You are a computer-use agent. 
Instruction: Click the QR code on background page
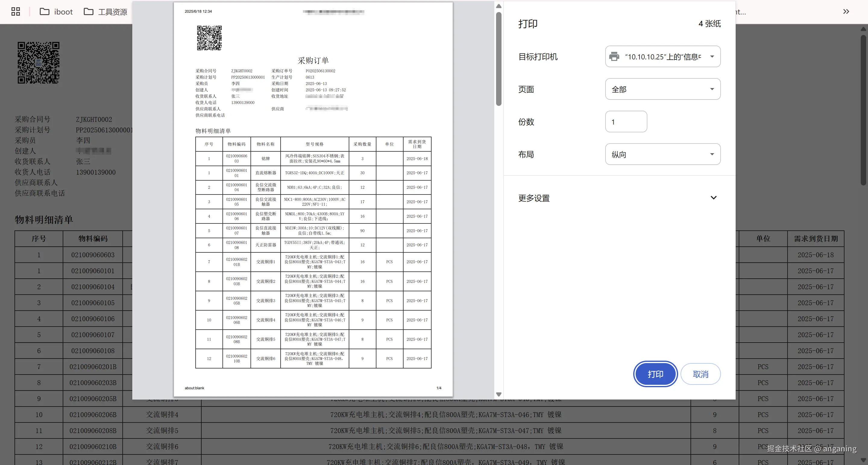[x=38, y=63]
